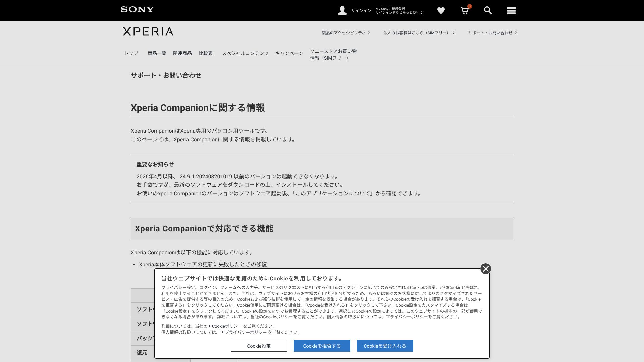644x362 pixels.
Task: Click the XPERIA logo
Action: click(148, 32)
